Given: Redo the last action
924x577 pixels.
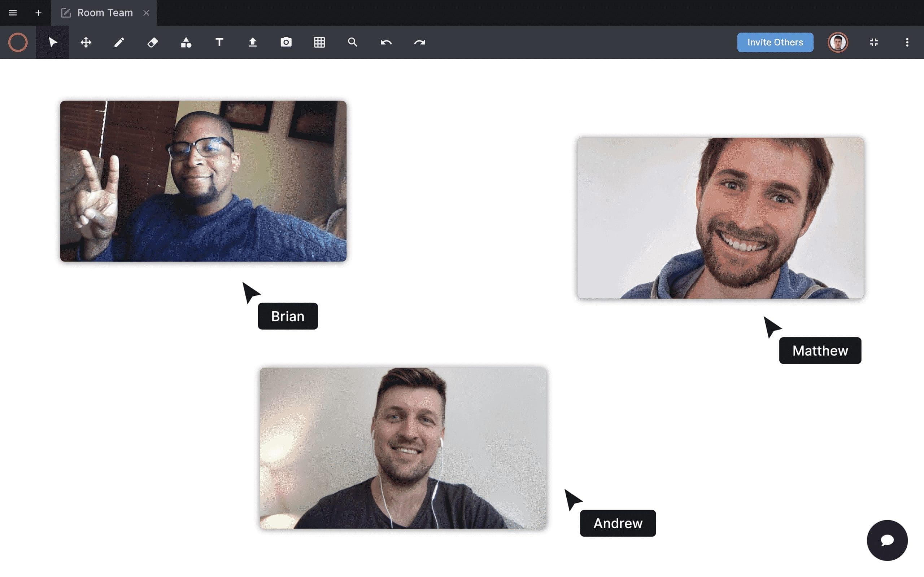Looking at the screenshot, I should point(419,42).
